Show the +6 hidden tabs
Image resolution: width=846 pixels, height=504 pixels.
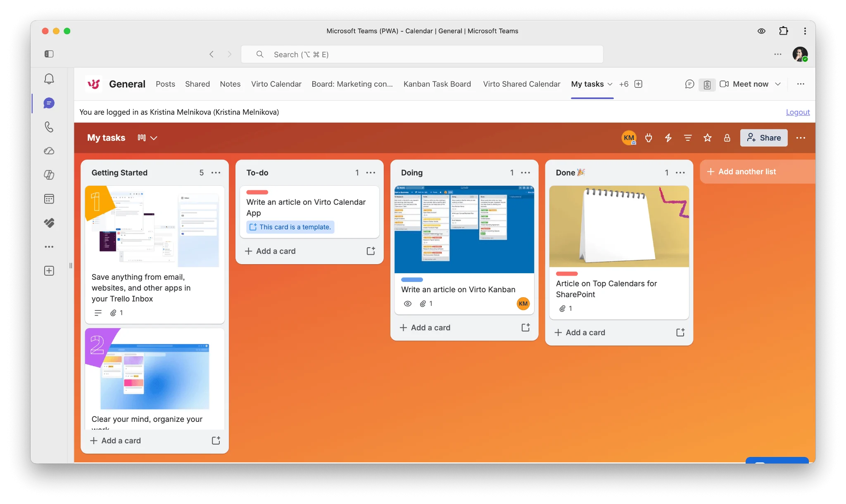point(624,84)
